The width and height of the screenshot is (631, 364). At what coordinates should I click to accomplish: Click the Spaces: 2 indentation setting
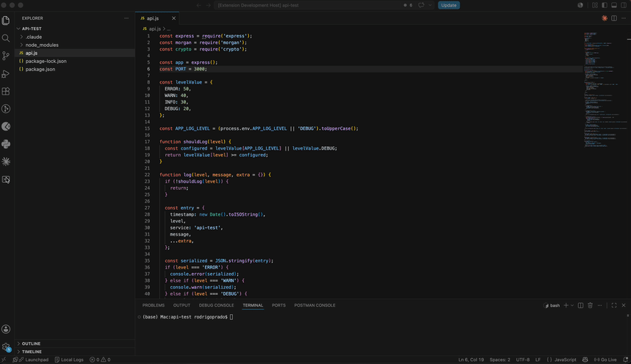click(500, 360)
